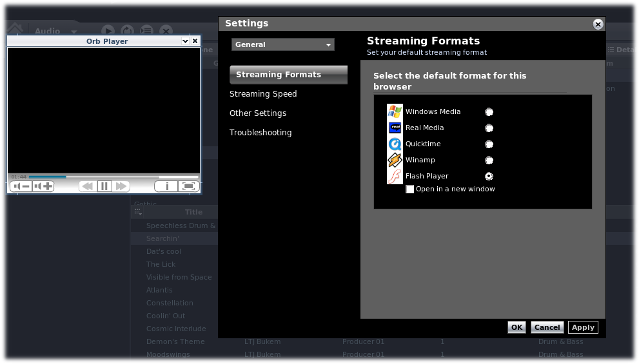Click the Winamp logo icon
Image resolution: width=639 pixels, height=364 pixels.
tap(395, 160)
